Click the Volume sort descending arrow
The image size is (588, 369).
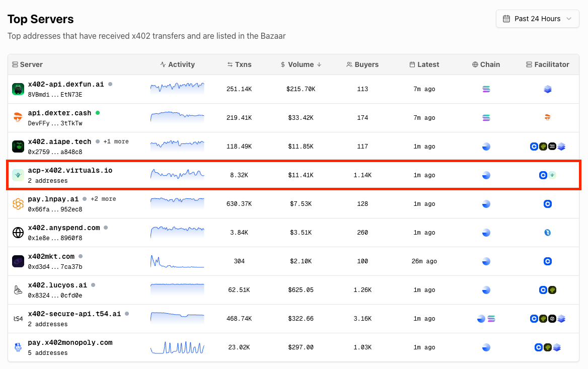319,64
